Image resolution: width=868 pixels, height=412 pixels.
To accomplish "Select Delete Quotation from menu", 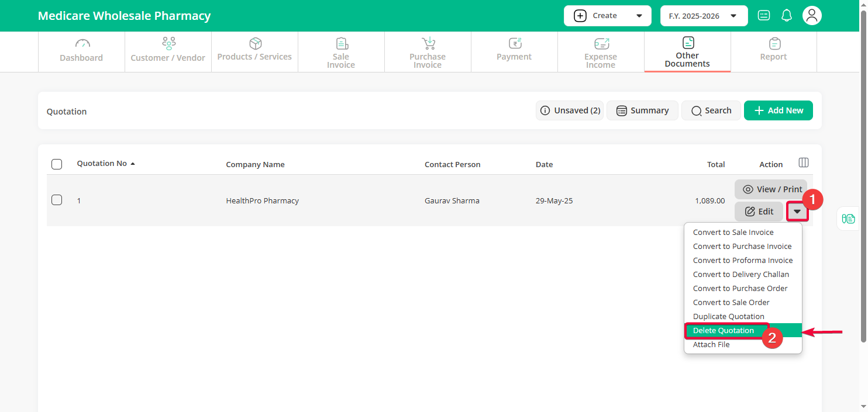I will point(743,330).
